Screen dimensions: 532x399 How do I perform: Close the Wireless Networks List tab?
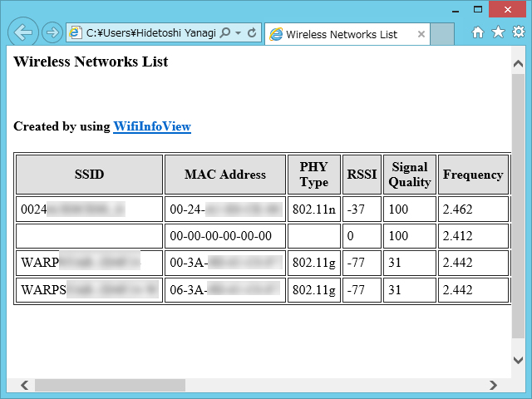point(421,34)
